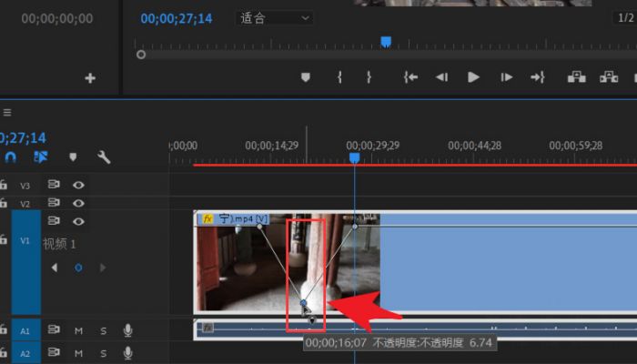Open the 适合 zoom level dropdown
637x364 pixels.
(x=274, y=17)
